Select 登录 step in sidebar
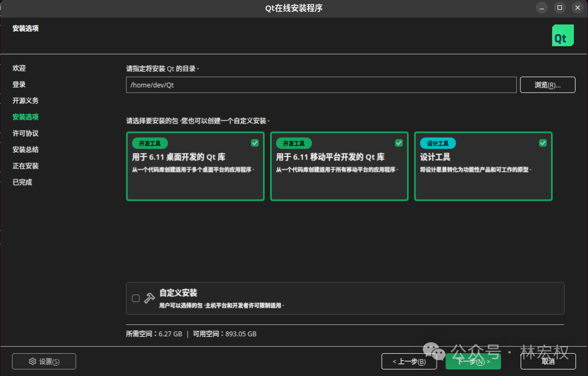The image size is (588, 376). [x=19, y=84]
